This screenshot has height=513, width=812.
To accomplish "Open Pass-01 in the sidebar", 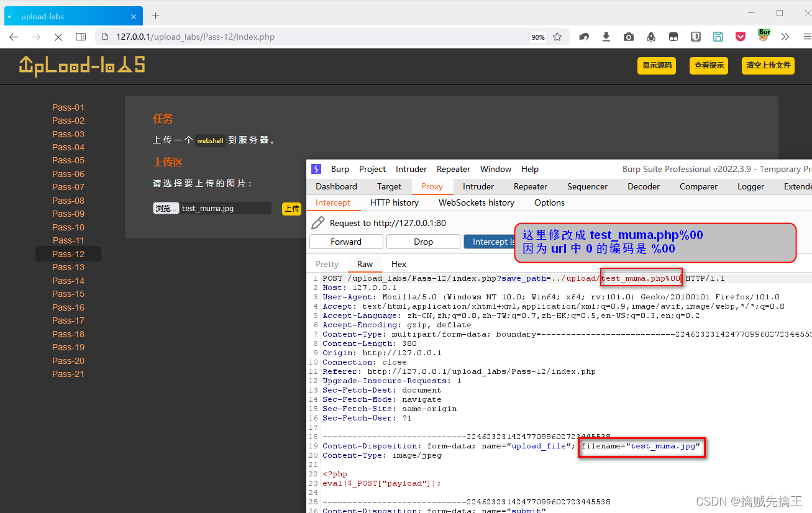I will point(68,107).
